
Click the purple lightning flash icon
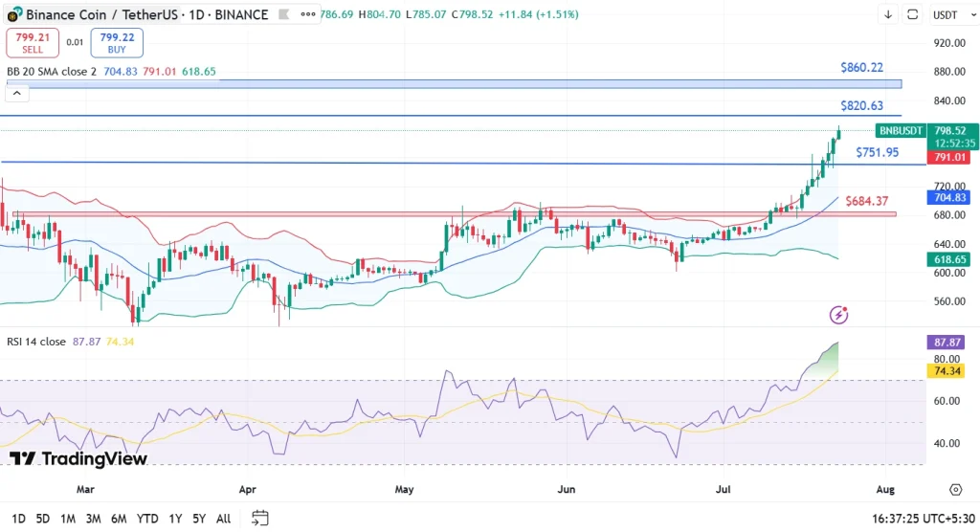tap(838, 315)
